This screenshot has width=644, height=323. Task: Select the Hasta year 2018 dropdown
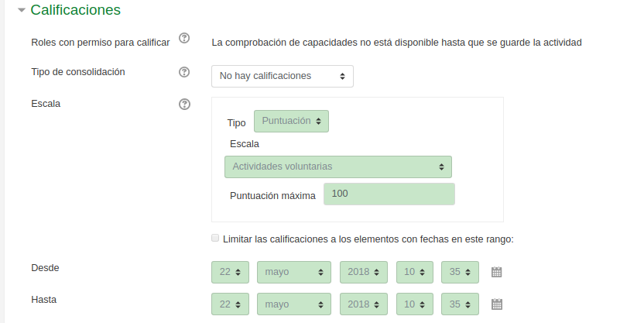[364, 304]
